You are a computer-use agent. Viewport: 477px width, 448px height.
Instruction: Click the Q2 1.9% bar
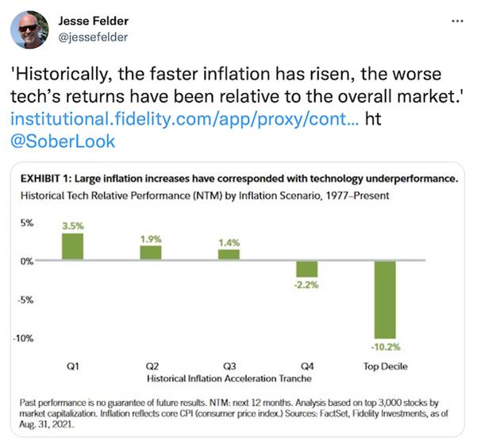click(x=151, y=253)
